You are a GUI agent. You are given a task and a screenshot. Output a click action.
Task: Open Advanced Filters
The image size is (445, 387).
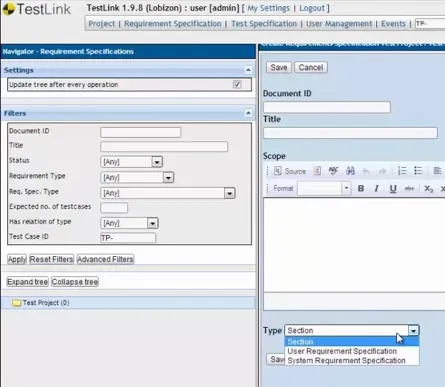[105, 259]
